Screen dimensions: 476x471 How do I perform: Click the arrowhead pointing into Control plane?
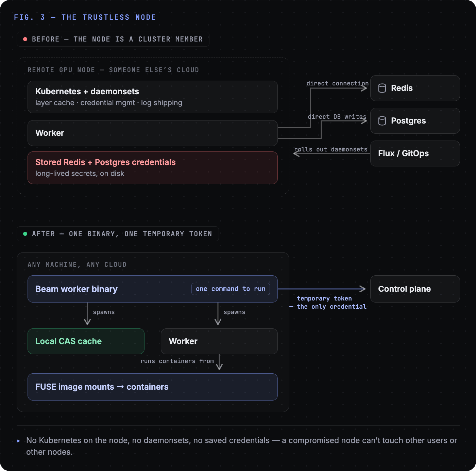[363, 289]
